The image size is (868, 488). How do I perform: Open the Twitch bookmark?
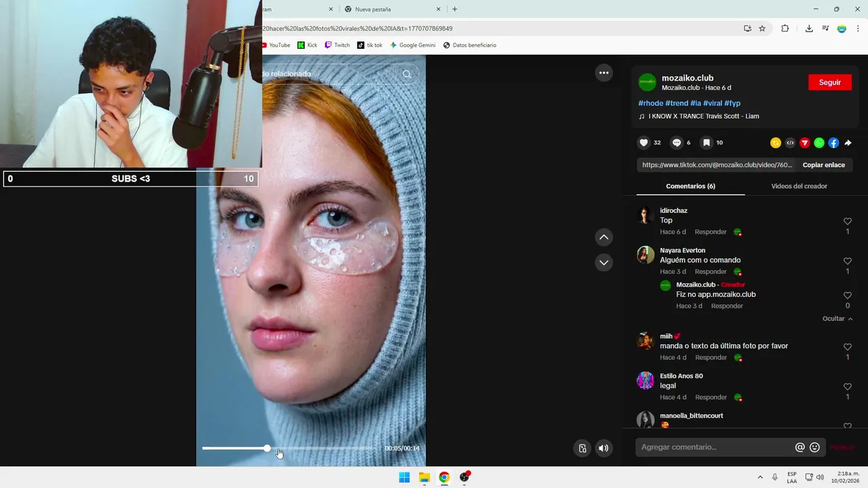(337, 45)
